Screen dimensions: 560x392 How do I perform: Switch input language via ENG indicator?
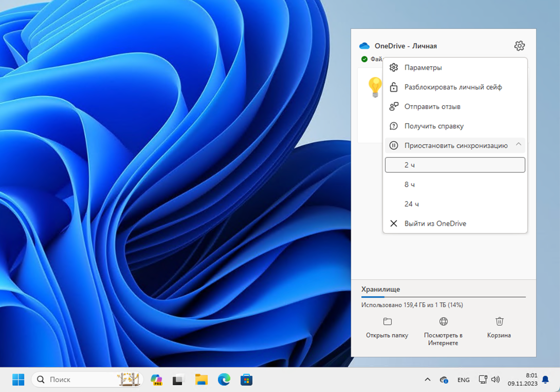tap(463, 380)
